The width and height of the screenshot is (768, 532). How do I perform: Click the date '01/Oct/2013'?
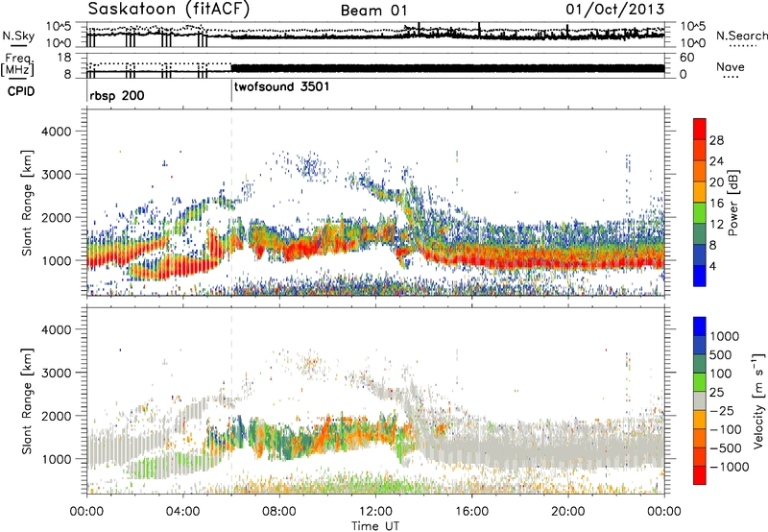click(615, 9)
